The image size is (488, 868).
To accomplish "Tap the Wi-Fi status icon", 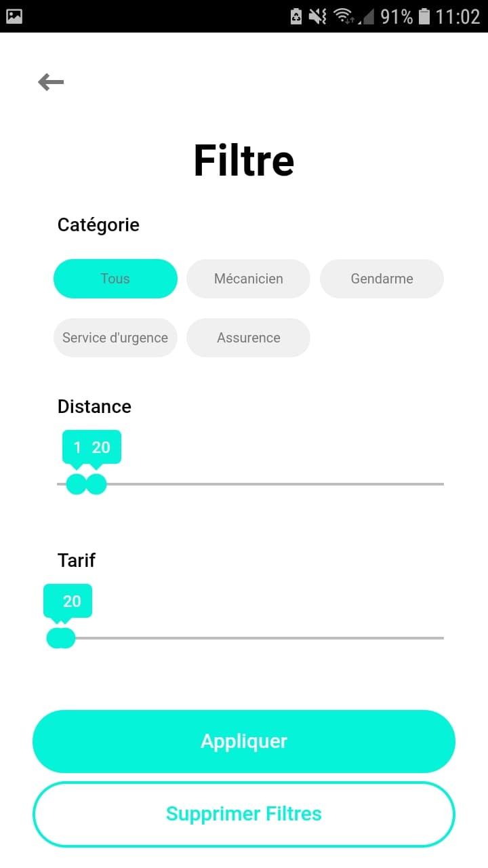I will pyautogui.click(x=344, y=16).
